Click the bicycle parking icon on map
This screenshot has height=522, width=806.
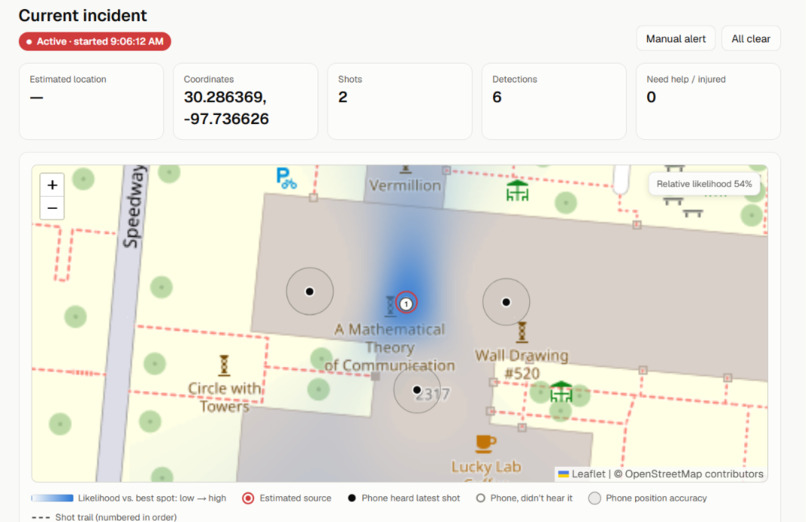click(286, 179)
